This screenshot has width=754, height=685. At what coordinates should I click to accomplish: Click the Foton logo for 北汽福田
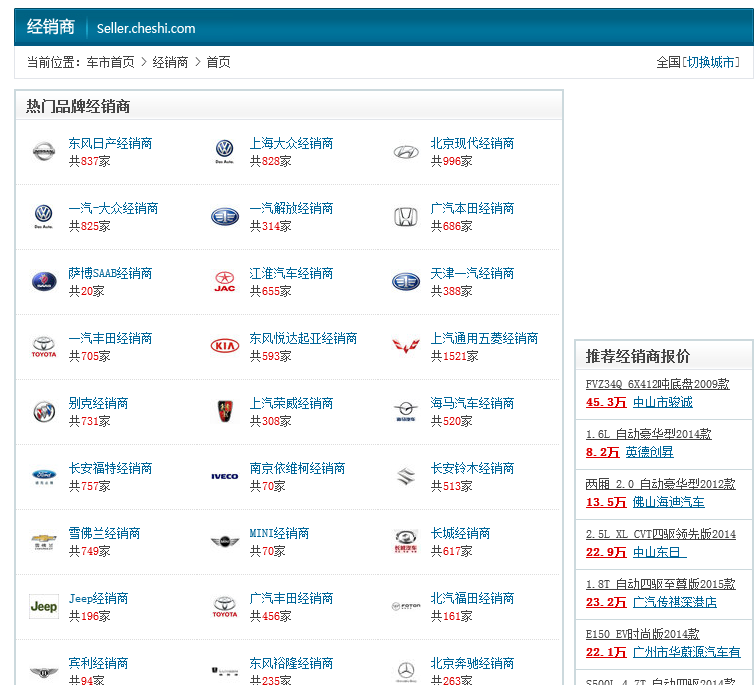[406, 606]
